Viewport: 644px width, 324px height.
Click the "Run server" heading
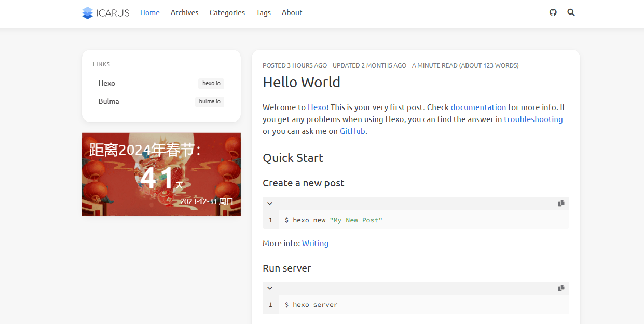pyautogui.click(x=287, y=268)
